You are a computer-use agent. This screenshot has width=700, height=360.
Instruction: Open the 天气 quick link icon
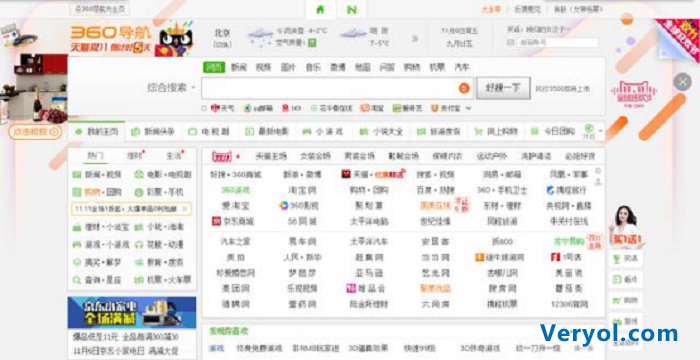(x=217, y=108)
